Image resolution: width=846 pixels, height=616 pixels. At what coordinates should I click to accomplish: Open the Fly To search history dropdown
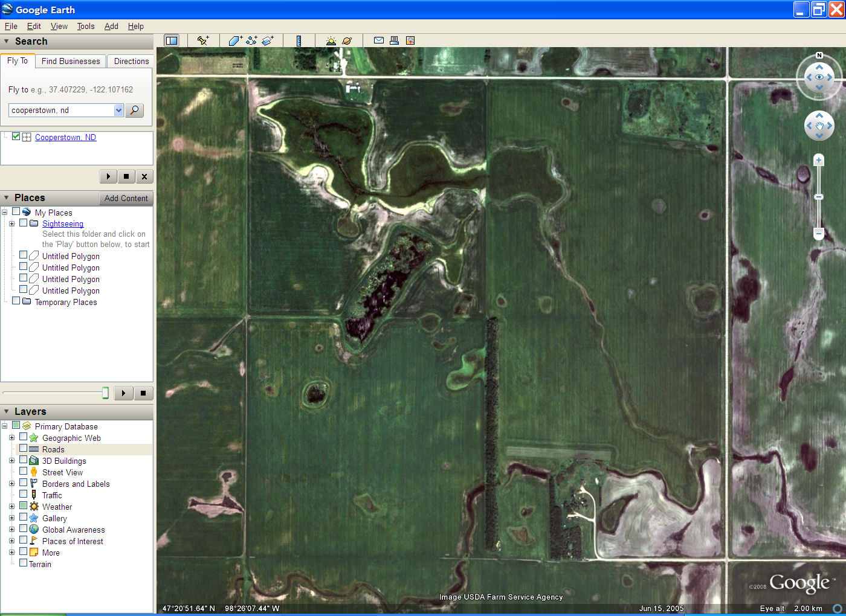coord(118,111)
